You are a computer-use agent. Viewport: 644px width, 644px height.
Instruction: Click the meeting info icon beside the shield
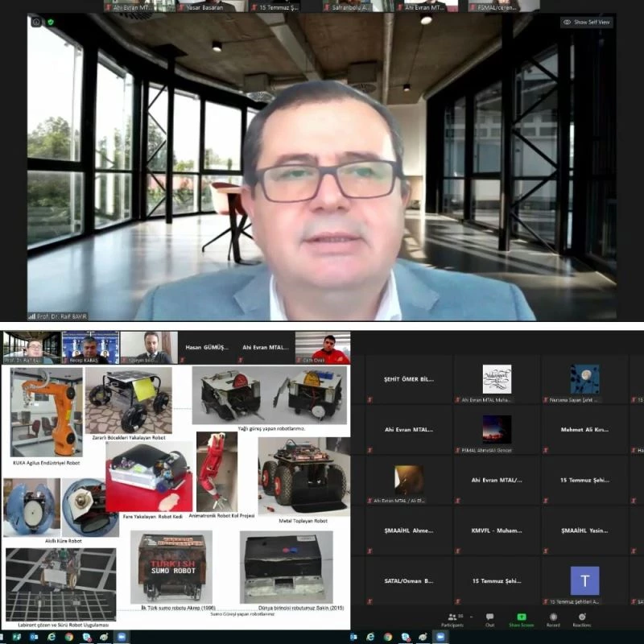click(x=37, y=22)
